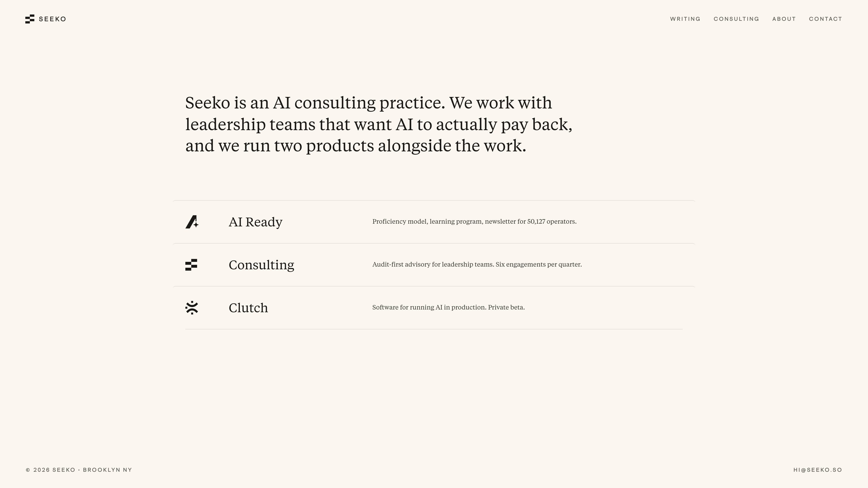Click the hero headline about AI consulting
This screenshot has height=488, width=868.
(379, 124)
